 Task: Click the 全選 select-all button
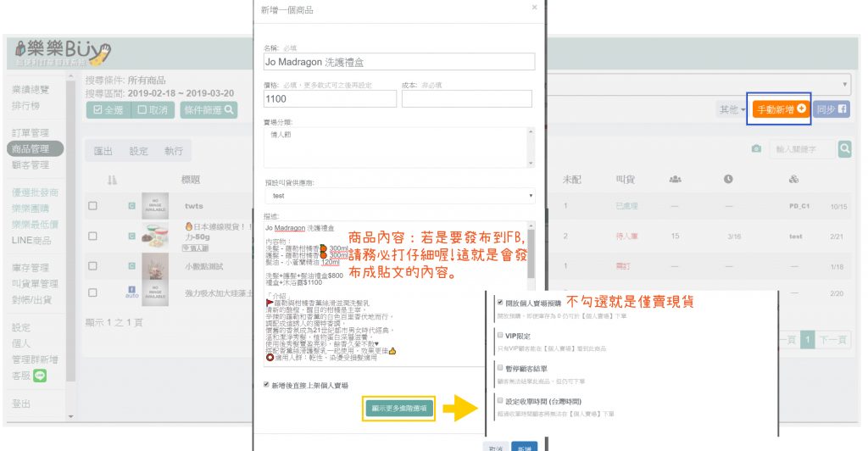point(108,110)
